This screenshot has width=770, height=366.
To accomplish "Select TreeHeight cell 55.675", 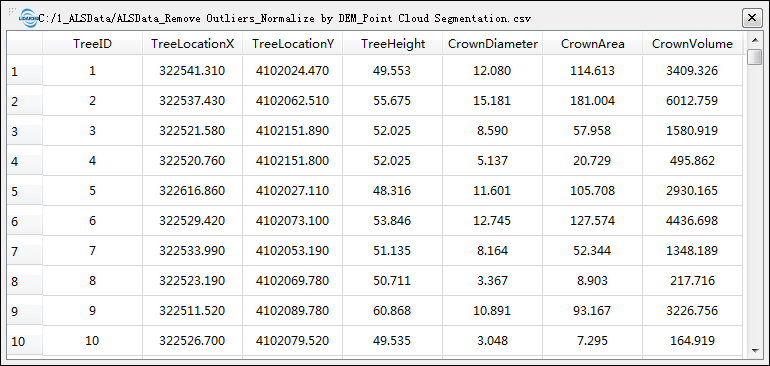I will [393, 101].
